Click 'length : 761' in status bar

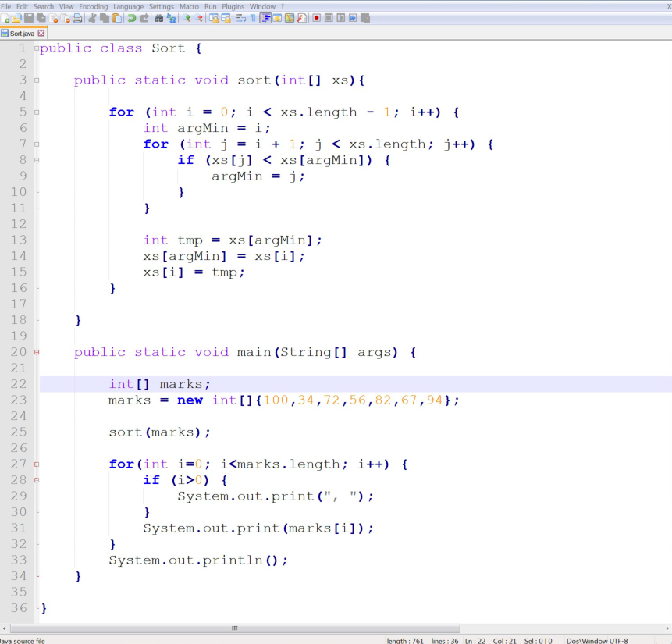tap(405, 641)
